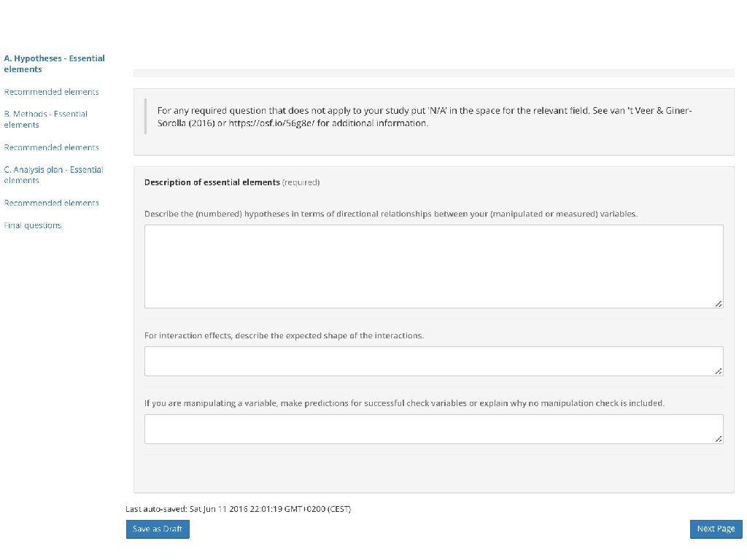The height and width of the screenshot is (560, 747).
Task: Click the interaction effects question label
Action: point(284,336)
